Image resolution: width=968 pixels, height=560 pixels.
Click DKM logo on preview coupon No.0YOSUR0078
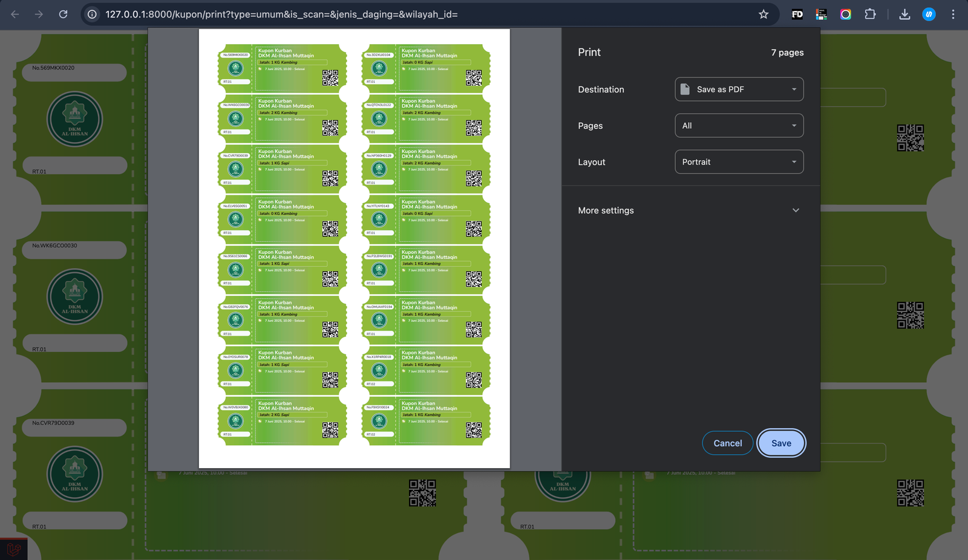tap(235, 370)
